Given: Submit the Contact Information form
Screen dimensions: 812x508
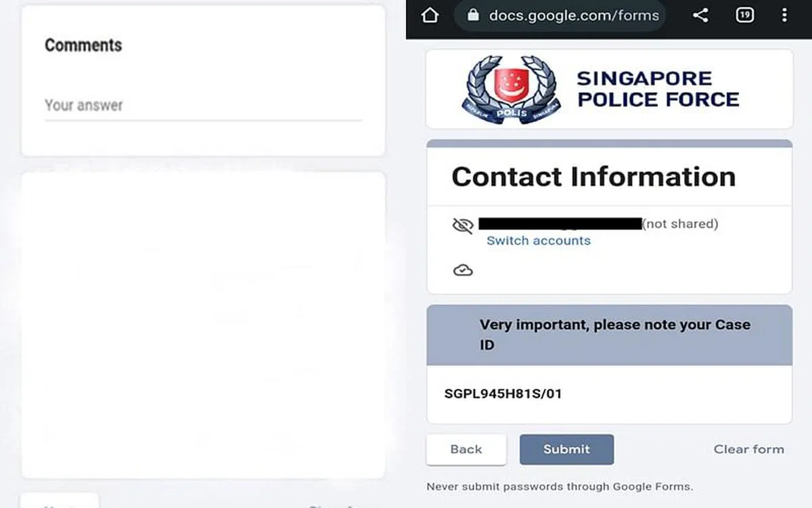Looking at the screenshot, I should [x=566, y=449].
